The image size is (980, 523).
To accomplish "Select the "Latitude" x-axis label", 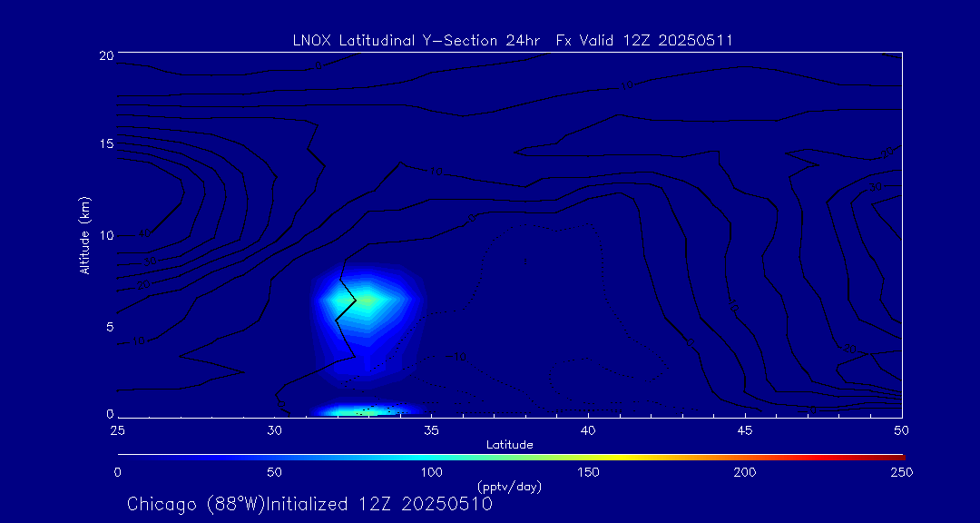I will (x=510, y=445).
